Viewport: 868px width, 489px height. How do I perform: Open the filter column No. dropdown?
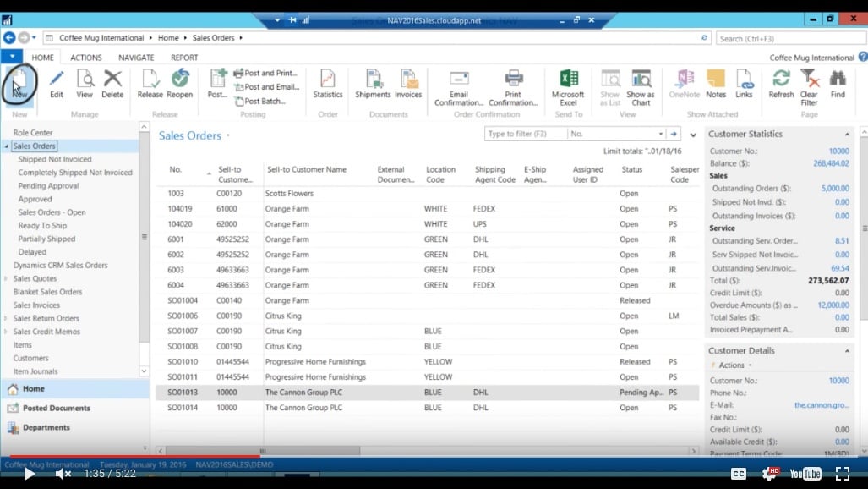(x=660, y=134)
